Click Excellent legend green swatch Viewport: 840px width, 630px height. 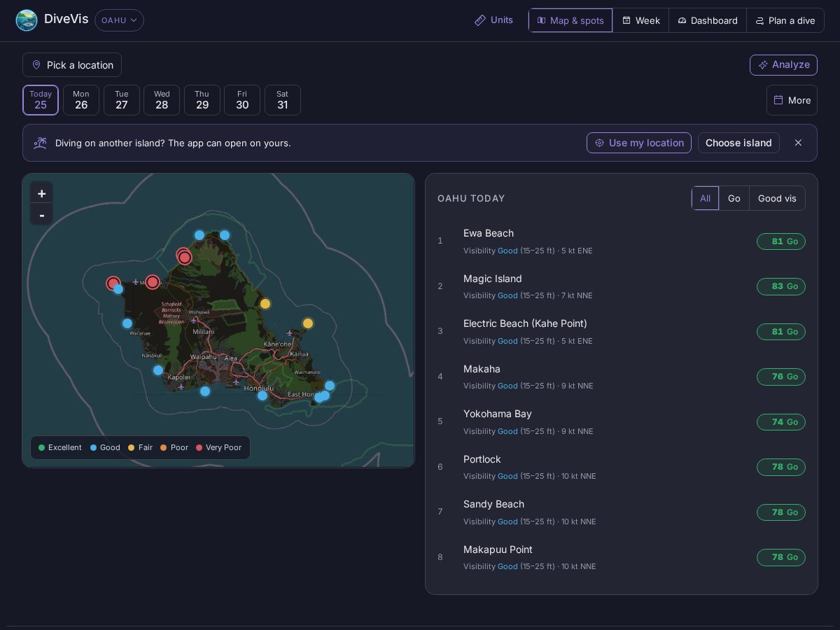coord(42,447)
